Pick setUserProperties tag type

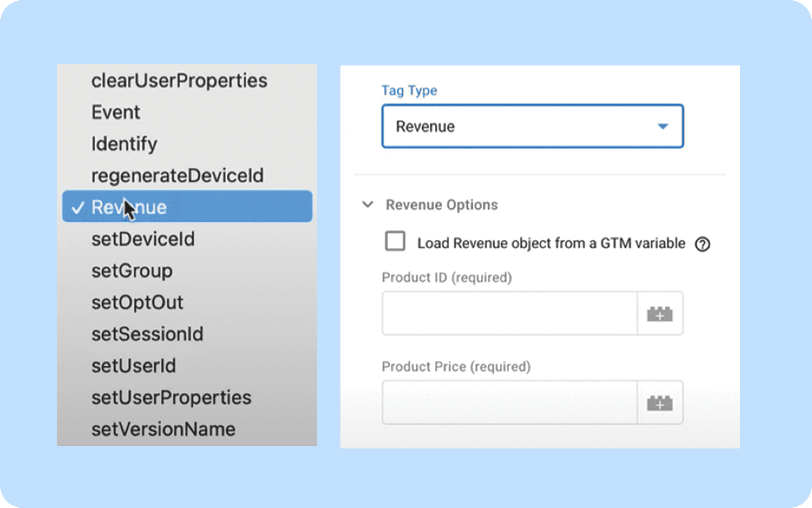pyautogui.click(x=171, y=397)
